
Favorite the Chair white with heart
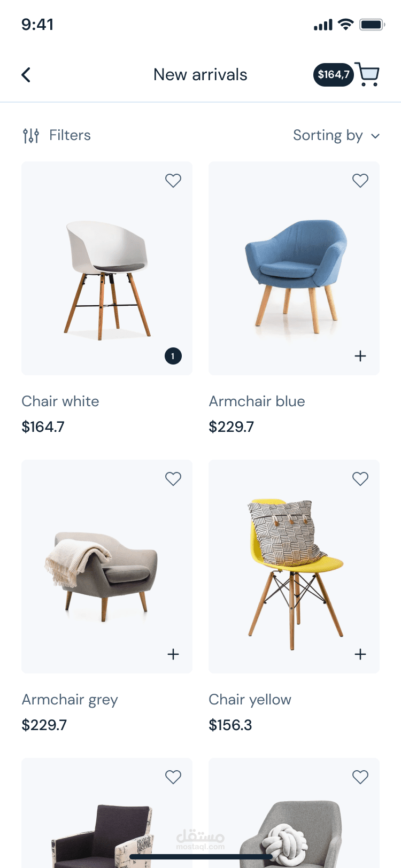tap(173, 181)
